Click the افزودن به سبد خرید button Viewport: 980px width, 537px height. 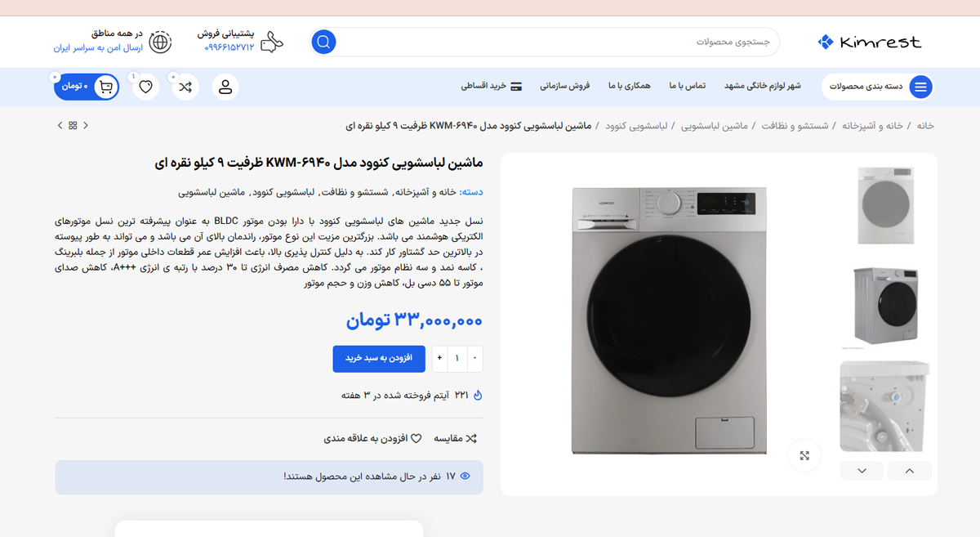pos(379,359)
